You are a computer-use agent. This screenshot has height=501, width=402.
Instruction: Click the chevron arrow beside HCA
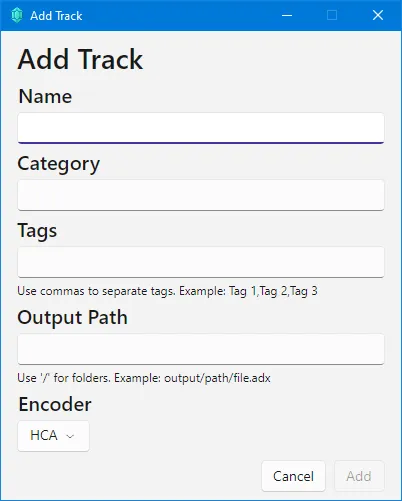70,436
